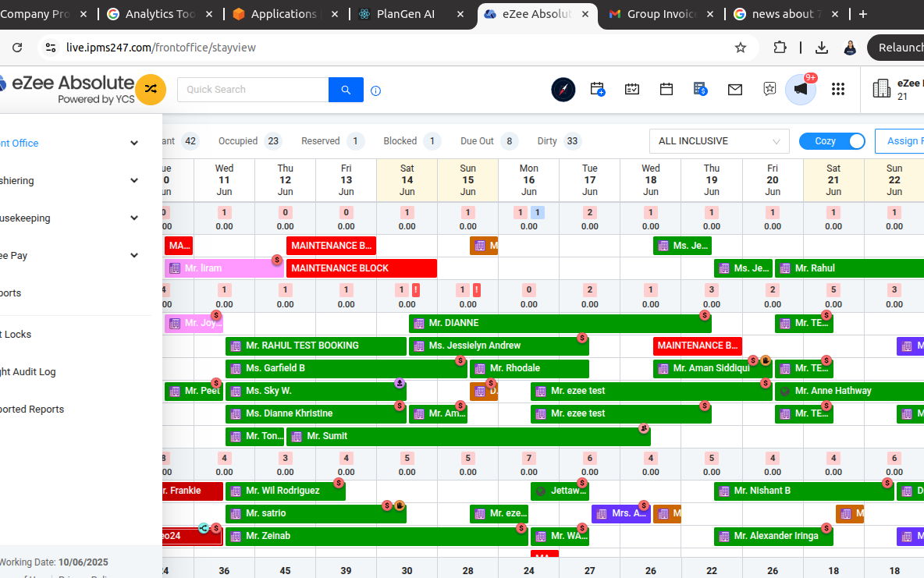This screenshot has width=924, height=578.
Task: Open Mr. Alexander Iringa booking bar
Action: 773,536
